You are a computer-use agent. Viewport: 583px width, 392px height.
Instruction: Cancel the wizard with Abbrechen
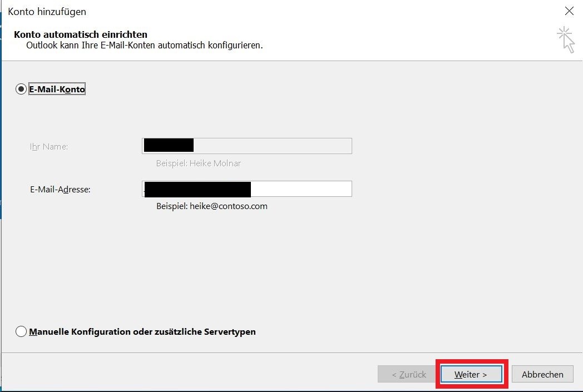point(542,374)
